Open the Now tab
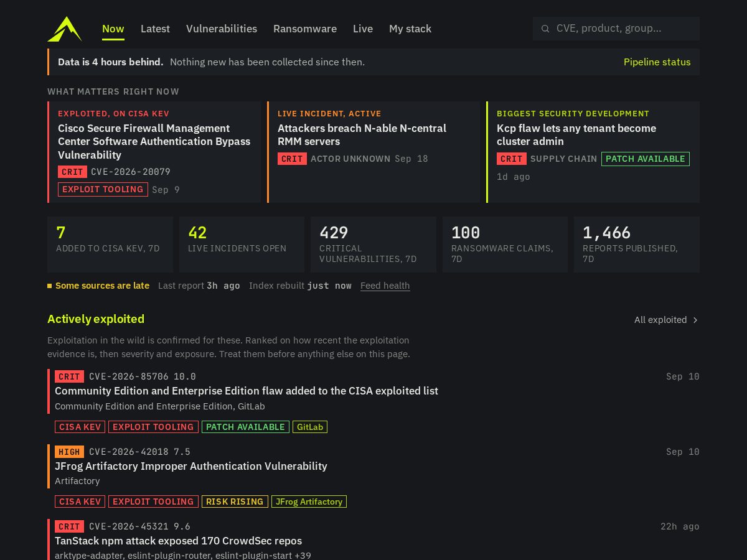747x560 pixels. (113, 29)
